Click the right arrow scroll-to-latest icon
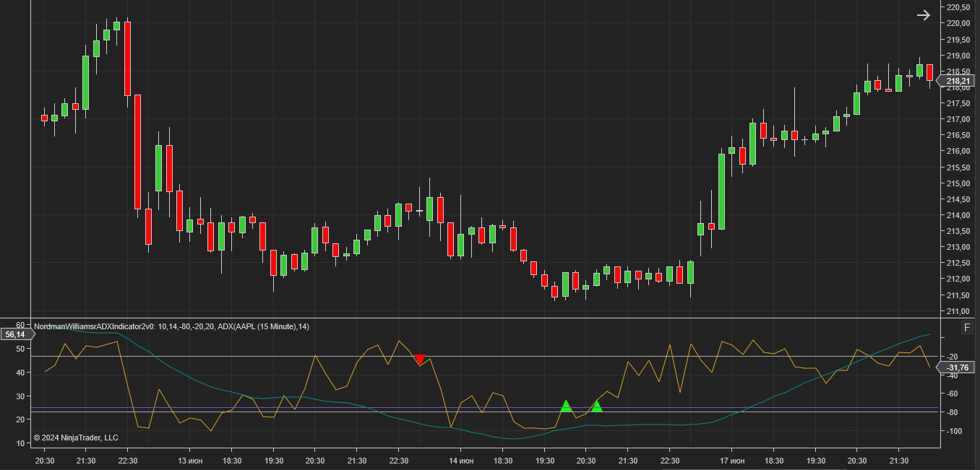 923,15
